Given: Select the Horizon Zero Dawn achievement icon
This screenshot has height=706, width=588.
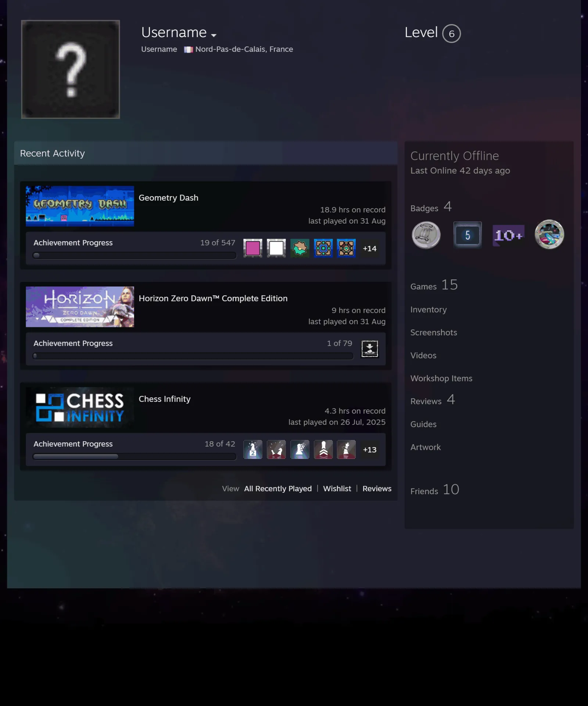Looking at the screenshot, I should (x=370, y=349).
